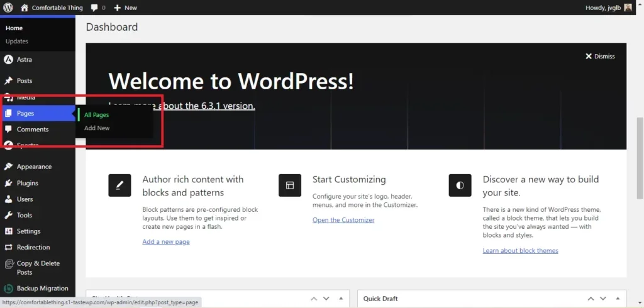Click the Quick Draft widget title
Screen dimensions: 644x308
click(x=380, y=299)
